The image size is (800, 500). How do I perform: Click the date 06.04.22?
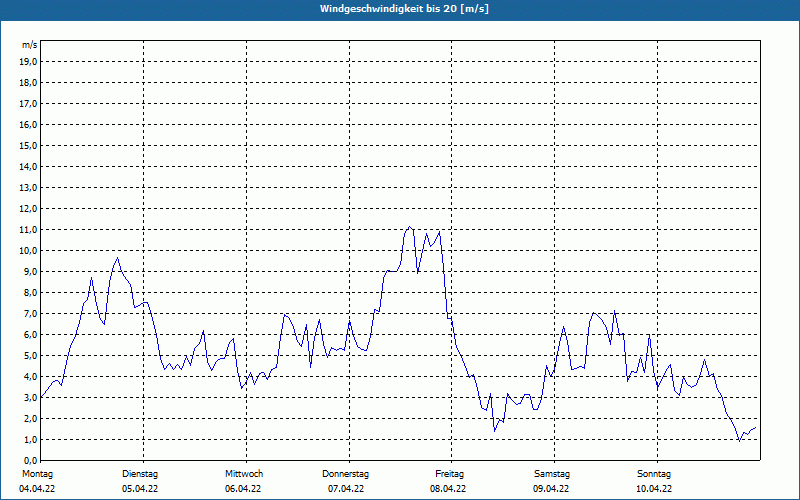pos(243,489)
